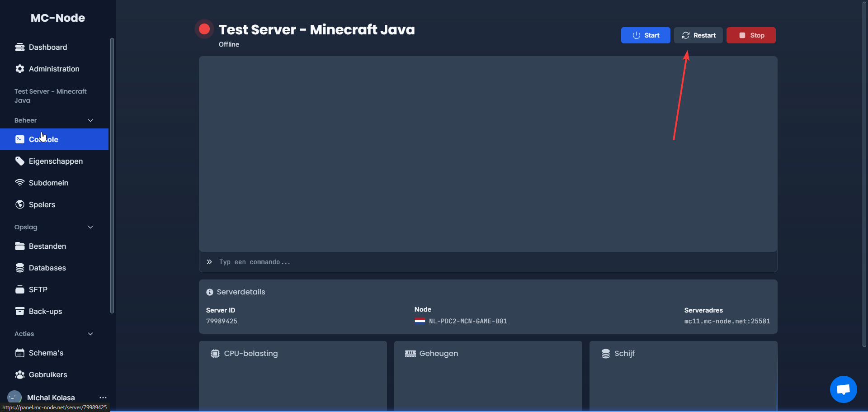The height and width of the screenshot is (412, 868).
Task: Open the Databases page
Action: coord(54,268)
